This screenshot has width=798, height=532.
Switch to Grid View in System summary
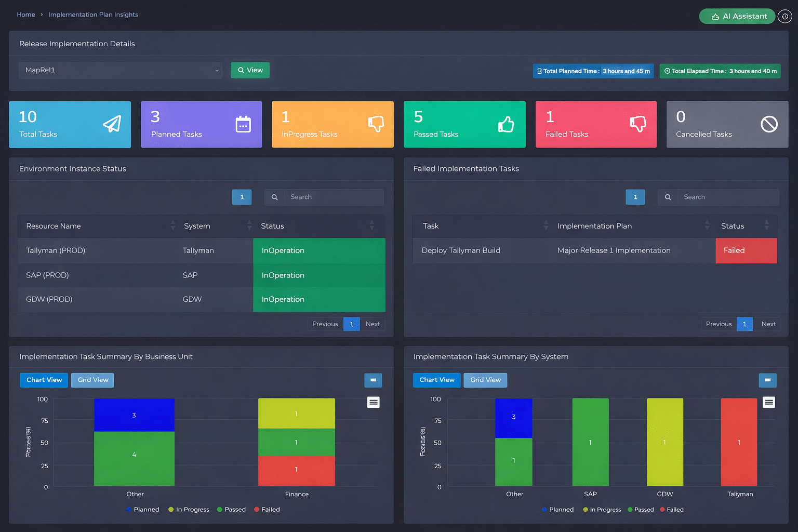(x=485, y=380)
